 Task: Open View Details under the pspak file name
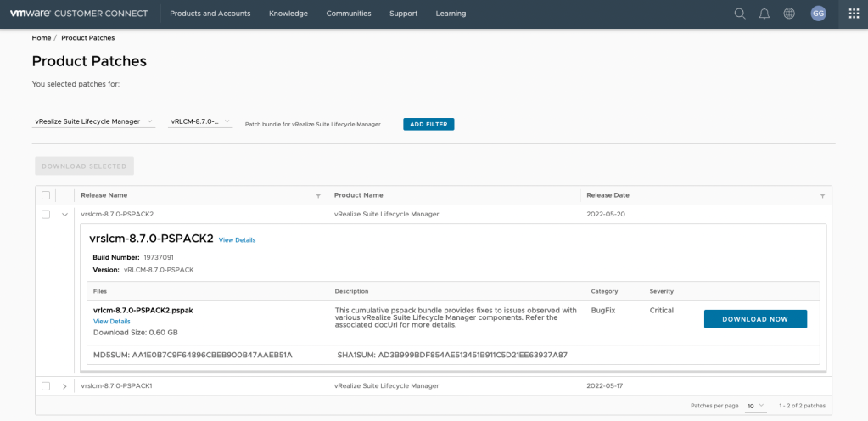tap(112, 322)
